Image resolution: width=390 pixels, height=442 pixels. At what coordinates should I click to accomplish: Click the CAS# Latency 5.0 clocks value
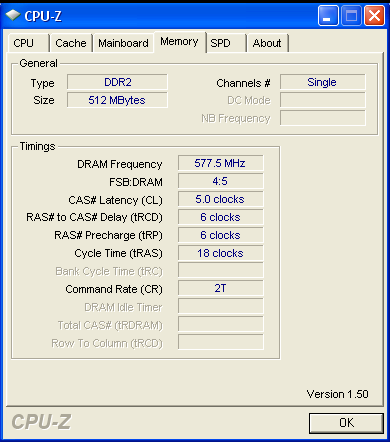tap(220, 199)
